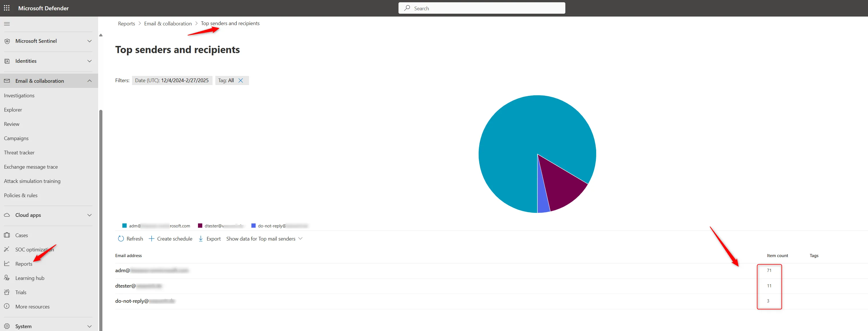Click the Cases briefcase icon
This screenshot has width=868, height=331.
coord(7,235)
